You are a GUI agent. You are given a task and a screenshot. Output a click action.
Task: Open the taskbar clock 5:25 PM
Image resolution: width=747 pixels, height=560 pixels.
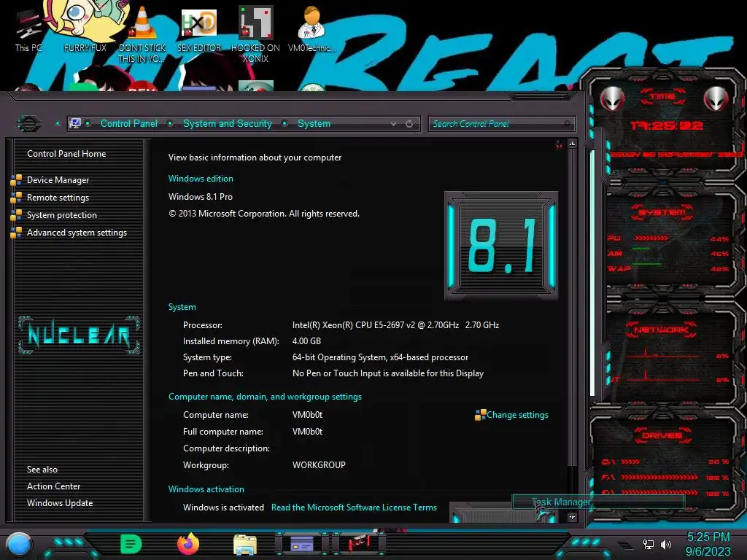708,544
